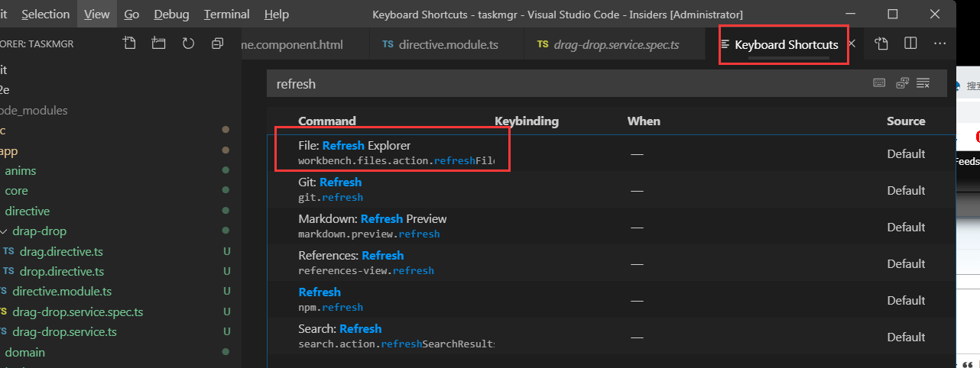This screenshot has width=980, height=368.
Task: Open the core folder in Explorer
Action: 16,191
